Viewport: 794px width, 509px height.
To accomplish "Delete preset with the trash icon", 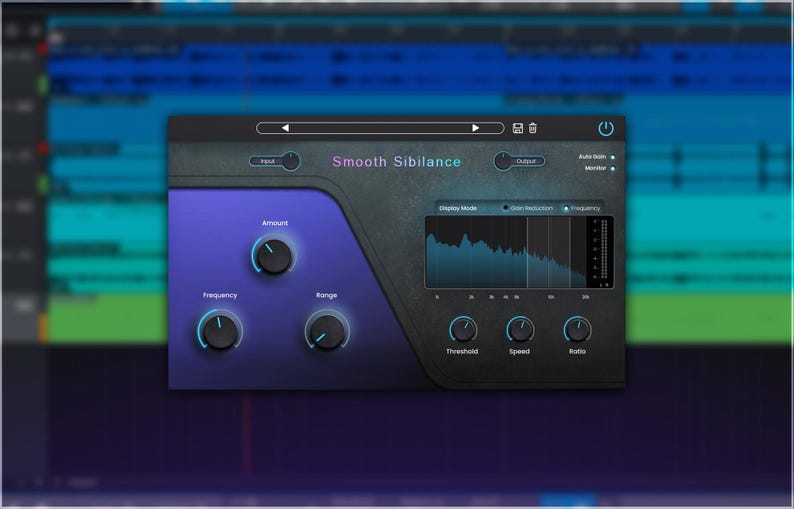I will pos(533,128).
